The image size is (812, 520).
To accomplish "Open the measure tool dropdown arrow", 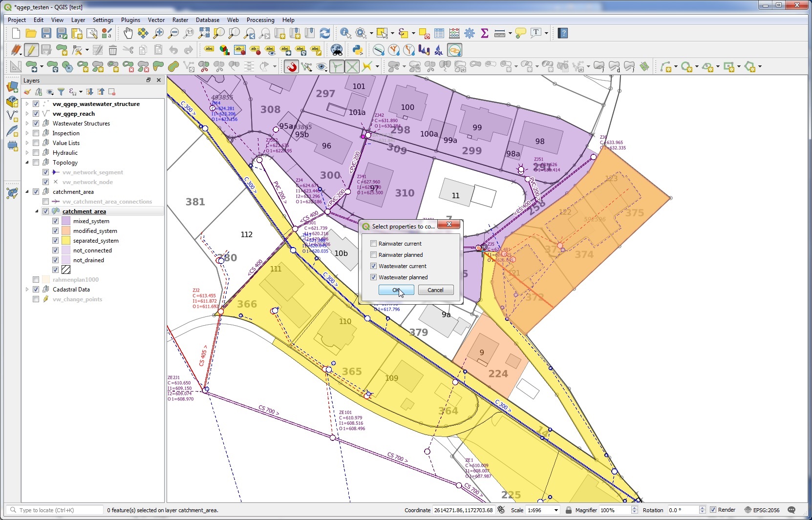I will coord(510,33).
